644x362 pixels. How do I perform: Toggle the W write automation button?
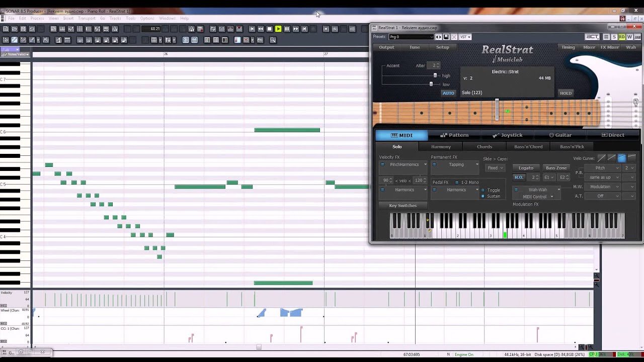tap(629, 37)
